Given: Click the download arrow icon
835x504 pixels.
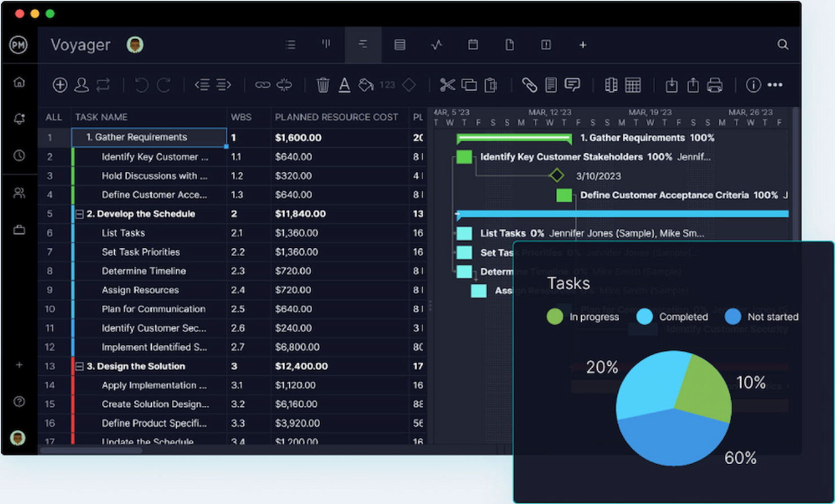Looking at the screenshot, I should 671,85.
